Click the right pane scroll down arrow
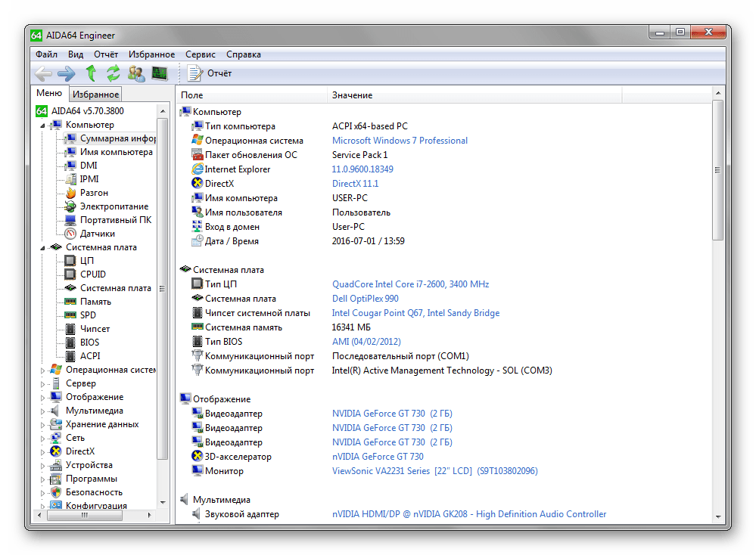Image resolution: width=756 pixels, height=555 pixels. pyautogui.click(x=718, y=516)
